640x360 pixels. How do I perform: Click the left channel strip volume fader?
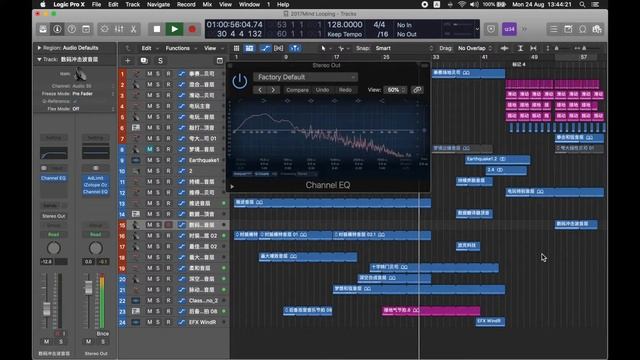tap(47, 309)
